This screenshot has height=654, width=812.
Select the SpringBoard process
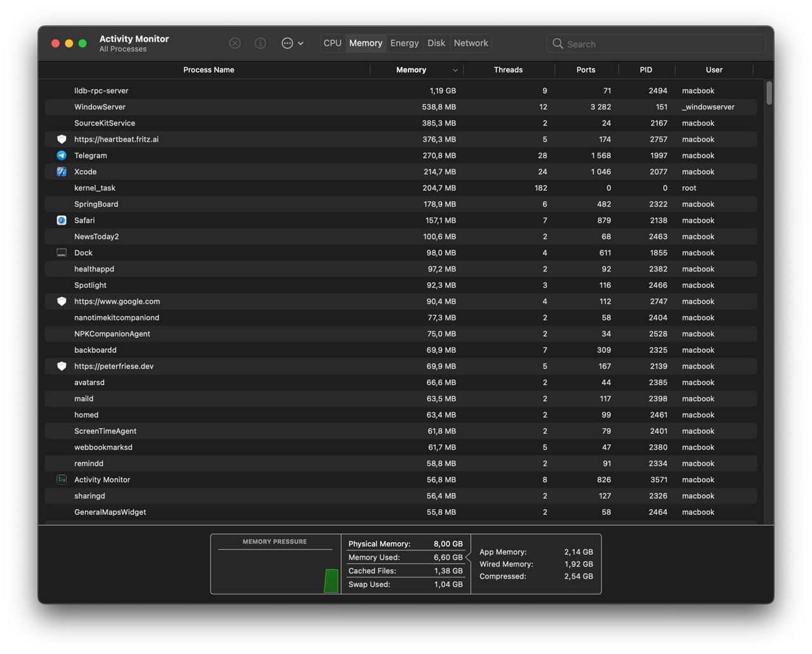401,204
